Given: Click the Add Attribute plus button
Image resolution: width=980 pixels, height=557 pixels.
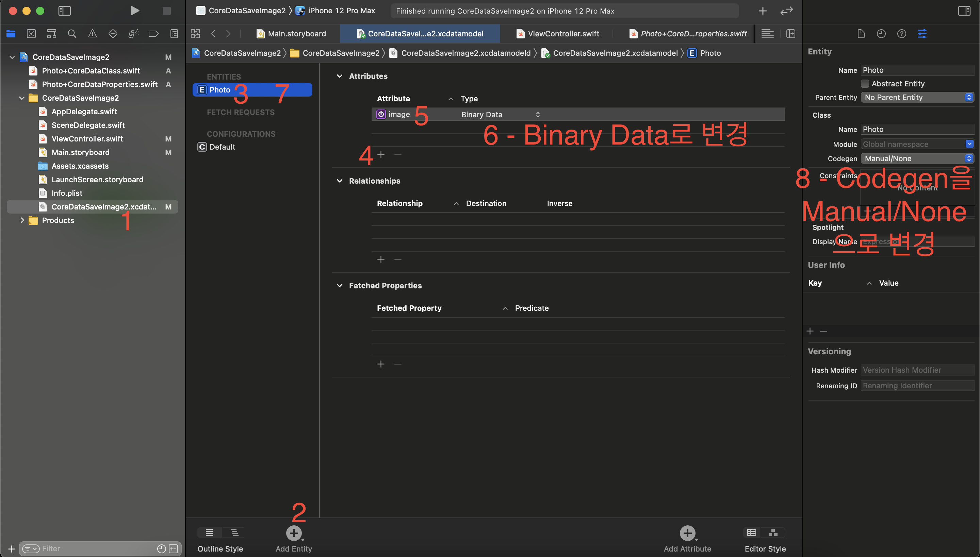Looking at the screenshot, I should coord(687,533).
